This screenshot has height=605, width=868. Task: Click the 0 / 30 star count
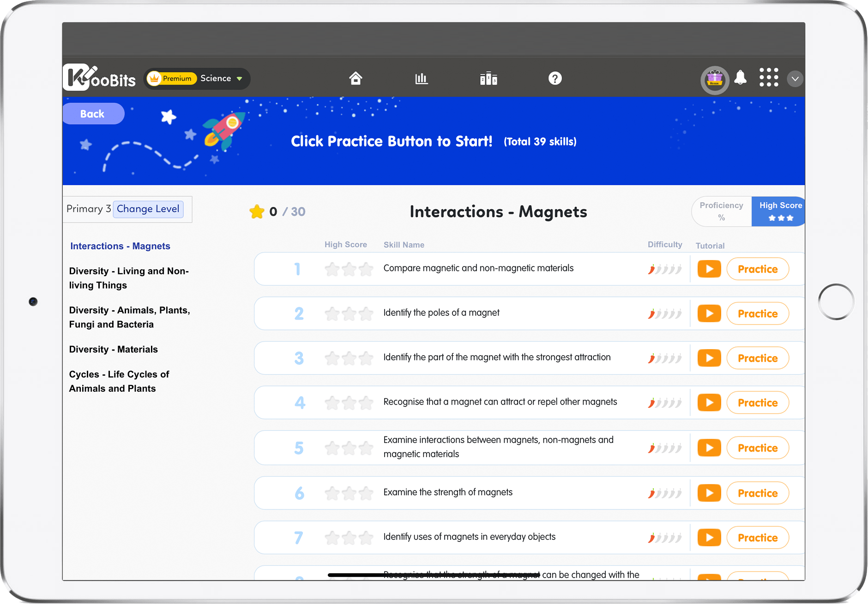(x=287, y=212)
